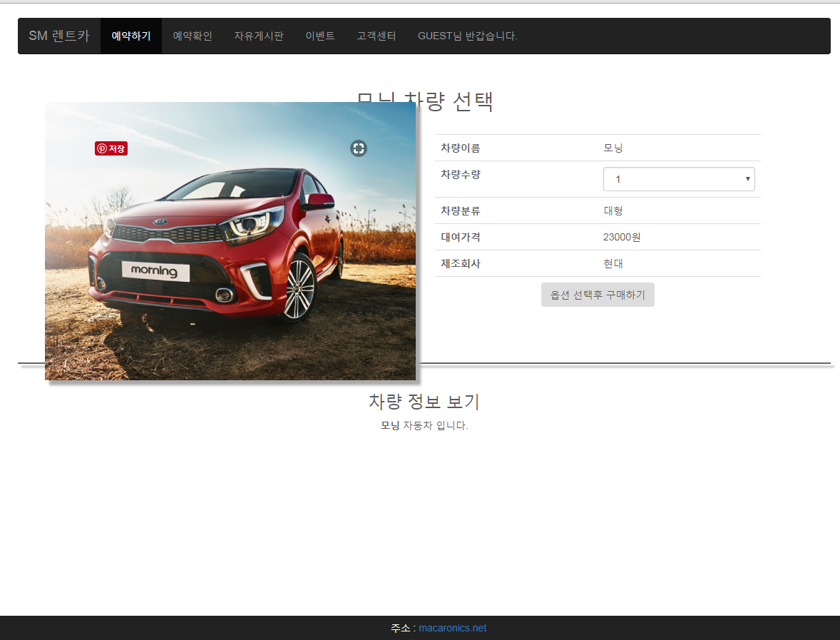Image resolution: width=840 pixels, height=640 pixels.
Task: Click the red Morning car photo
Action: (230, 241)
